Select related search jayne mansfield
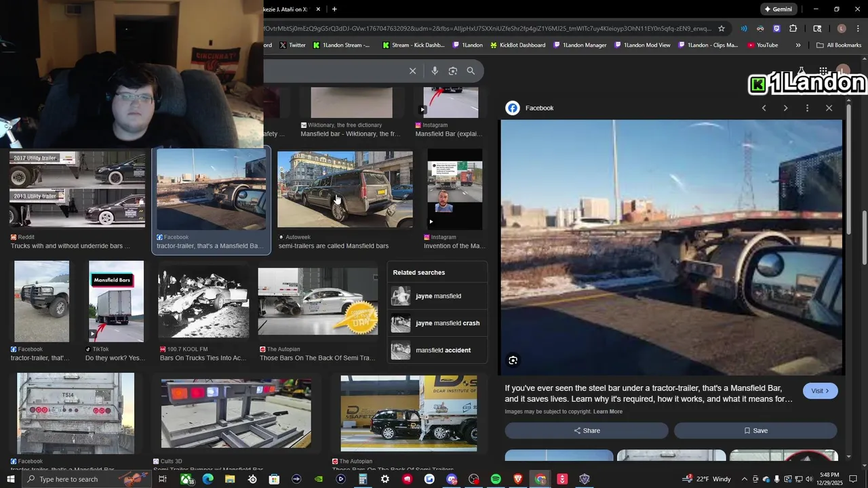 click(x=437, y=296)
